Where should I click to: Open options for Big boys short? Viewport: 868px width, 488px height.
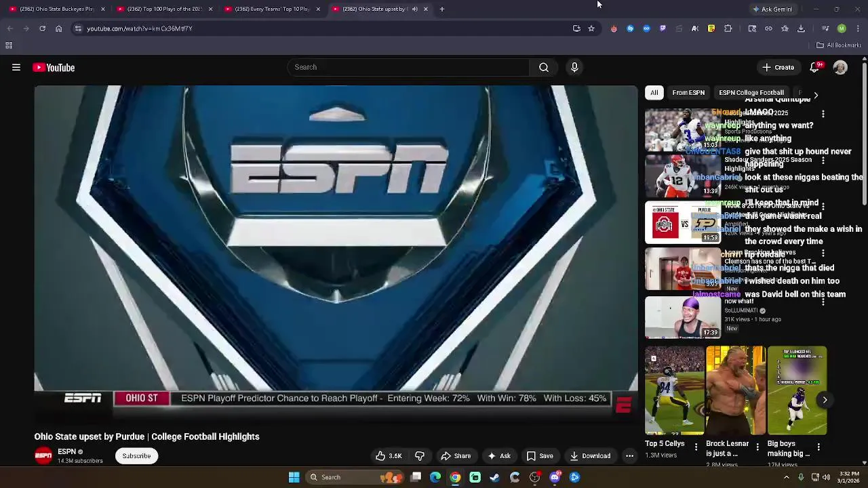click(x=818, y=447)
